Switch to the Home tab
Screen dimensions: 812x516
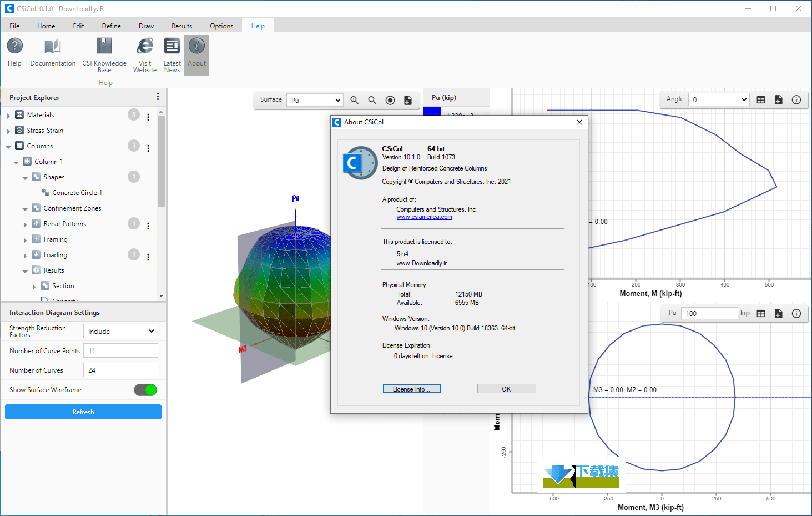(46, 26)
